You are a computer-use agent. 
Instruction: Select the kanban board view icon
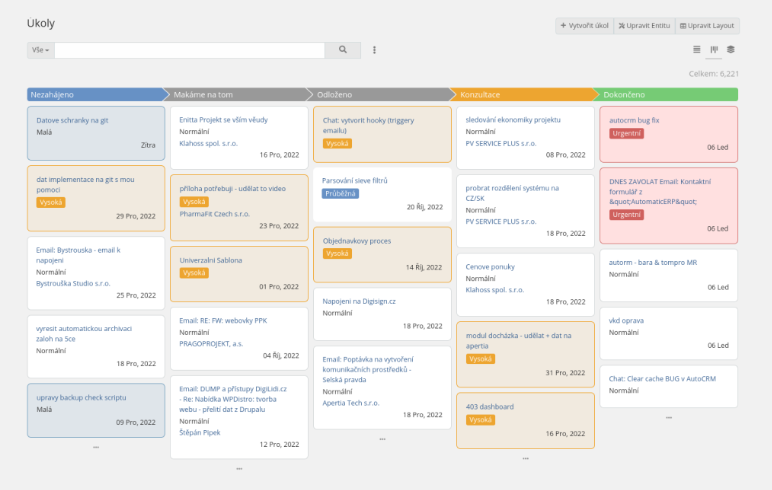[x=714, y=49]
